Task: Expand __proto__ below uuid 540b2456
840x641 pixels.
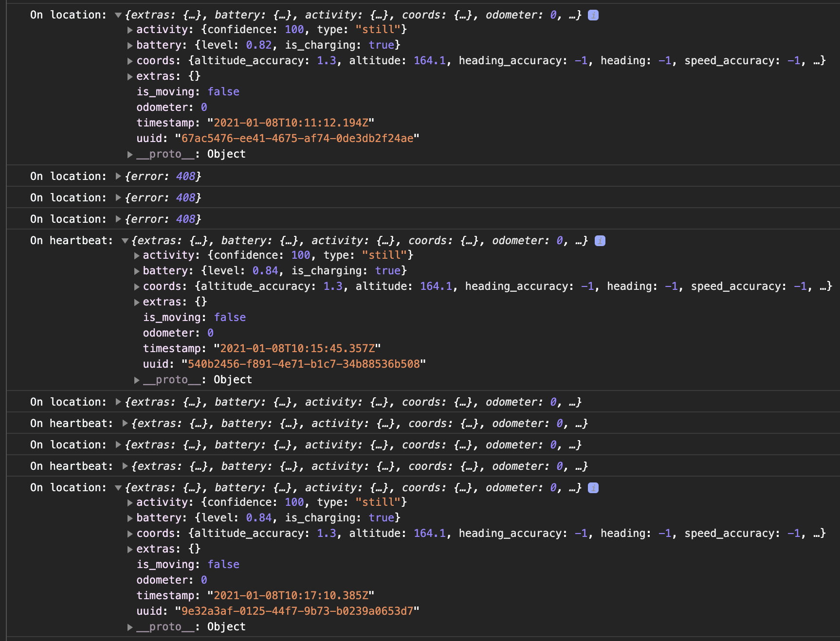Action: tap(137, 380)
